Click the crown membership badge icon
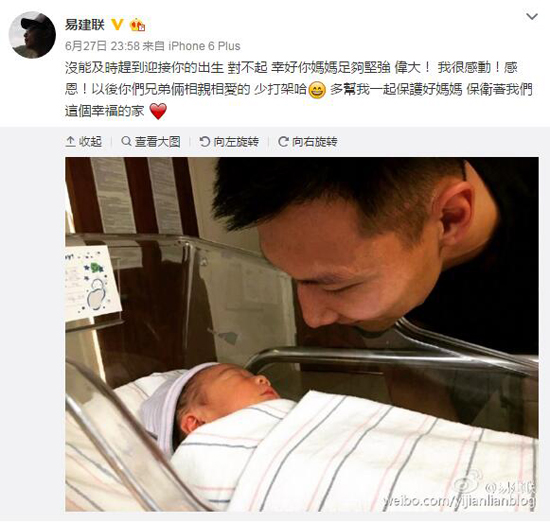Screen dimensions: 550x523 click(138, 25)
